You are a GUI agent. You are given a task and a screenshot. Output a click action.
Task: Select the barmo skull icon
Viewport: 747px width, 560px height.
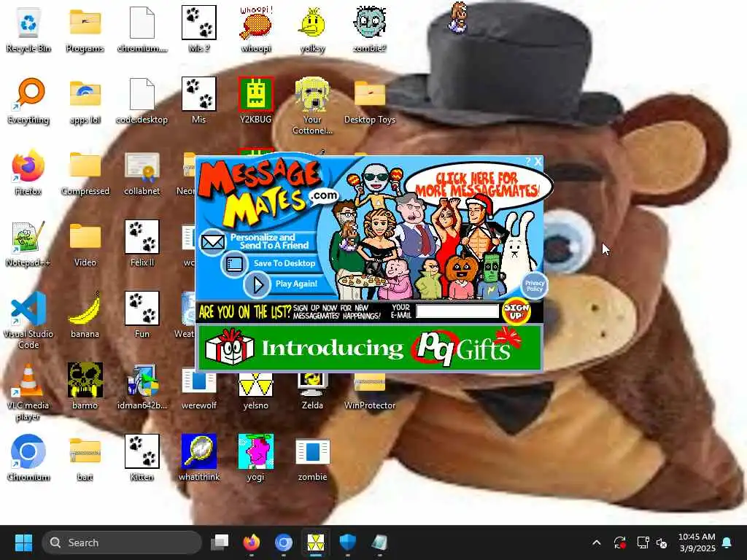click(85, 386)
